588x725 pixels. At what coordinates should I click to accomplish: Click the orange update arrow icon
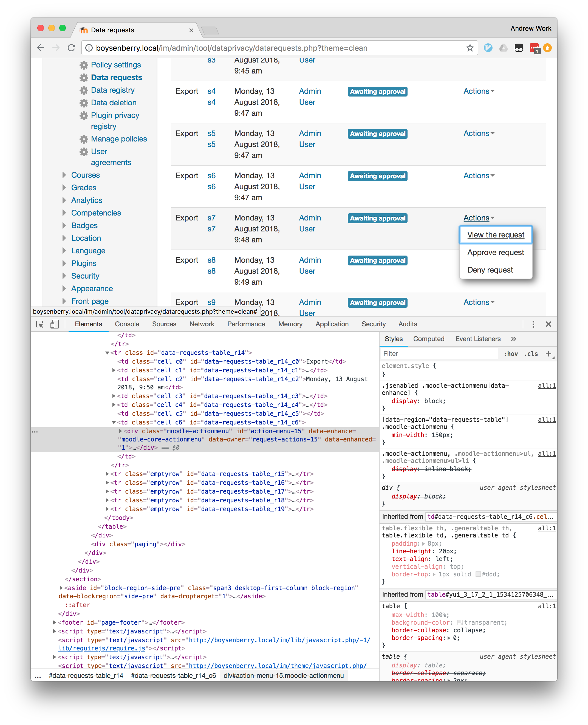pyautogui.click(x=547, y=48)
